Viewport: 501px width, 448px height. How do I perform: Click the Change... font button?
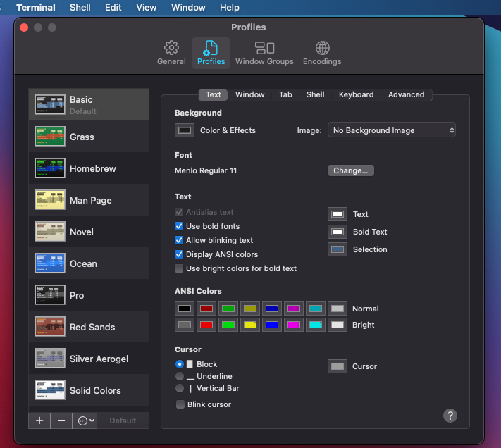point(350,170)
